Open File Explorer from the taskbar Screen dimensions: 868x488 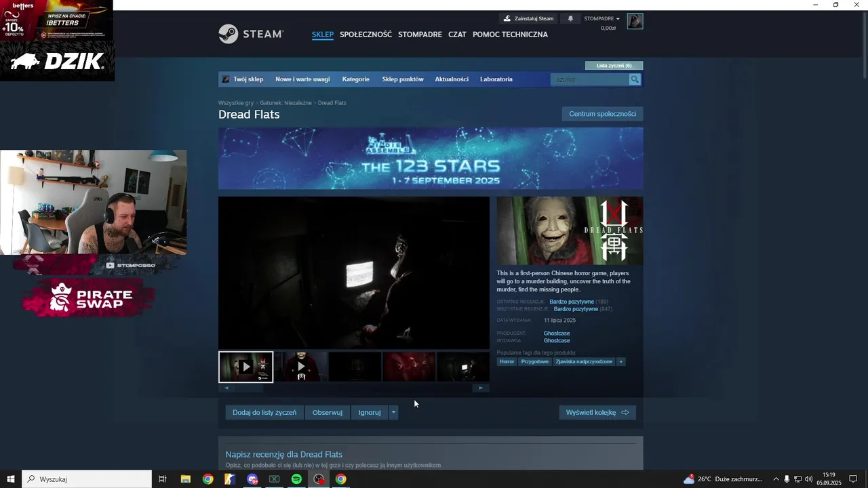click(x=185, y=479)
